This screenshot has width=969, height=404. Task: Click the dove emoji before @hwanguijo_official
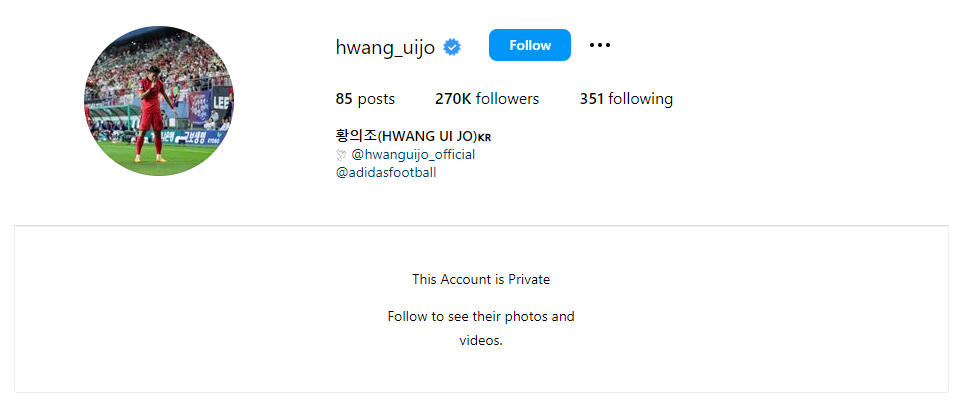point(342,154)
